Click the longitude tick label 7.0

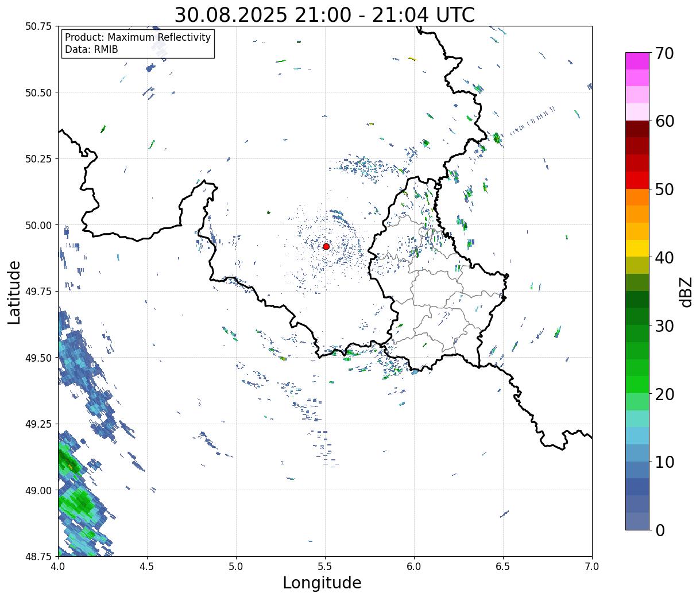tap(592, 566)
